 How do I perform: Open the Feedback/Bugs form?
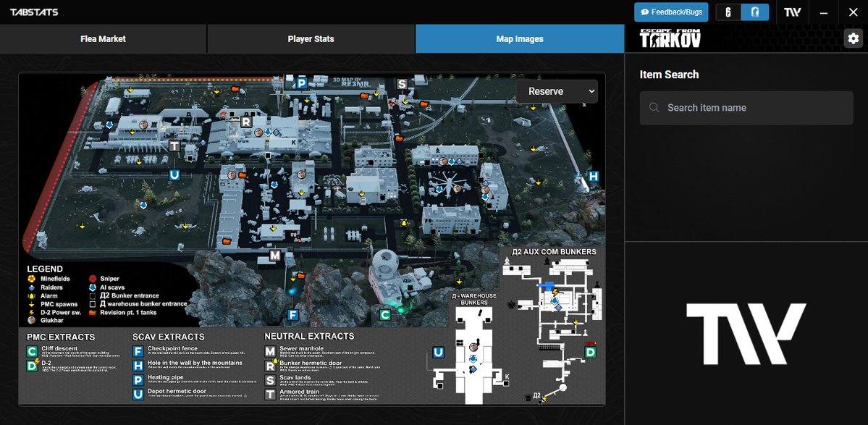[672, 12]
